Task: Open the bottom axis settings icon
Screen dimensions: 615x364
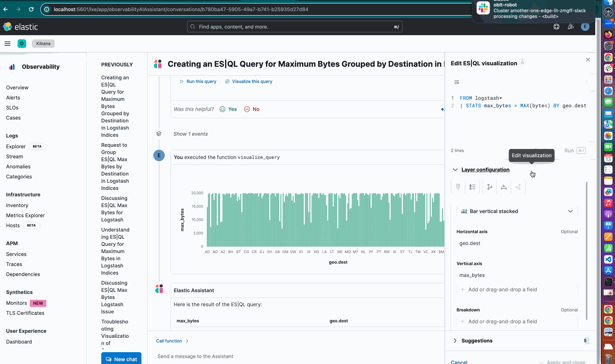Action: (504, 187)
